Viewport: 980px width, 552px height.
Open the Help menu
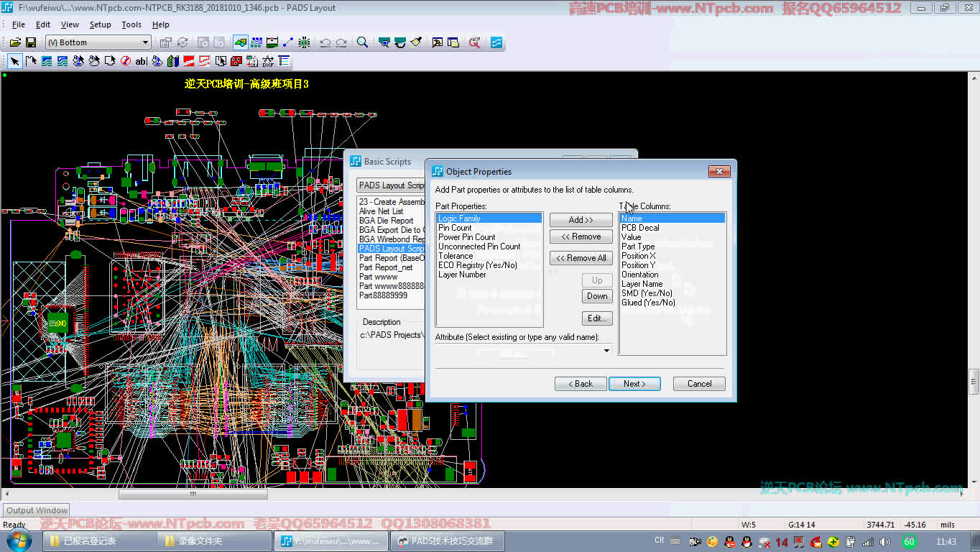[160, 24]
